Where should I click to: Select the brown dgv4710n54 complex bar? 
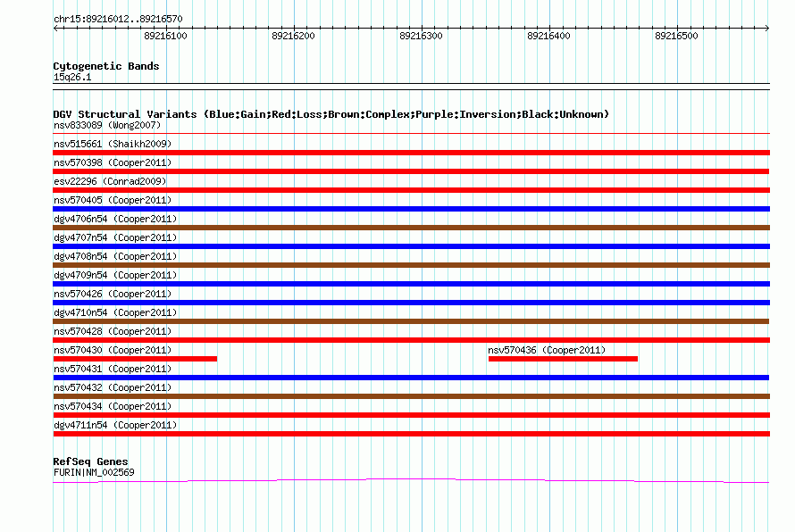tap(411, 321)
